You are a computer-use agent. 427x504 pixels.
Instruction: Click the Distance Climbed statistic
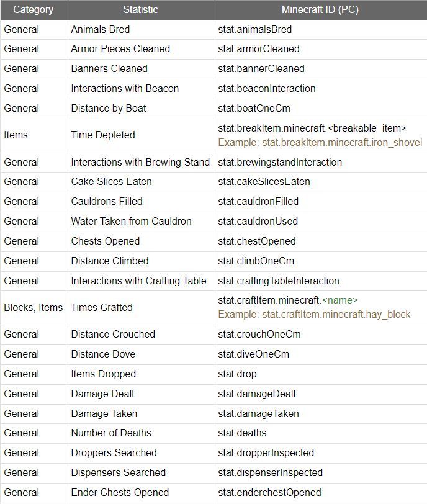(110, 261)
